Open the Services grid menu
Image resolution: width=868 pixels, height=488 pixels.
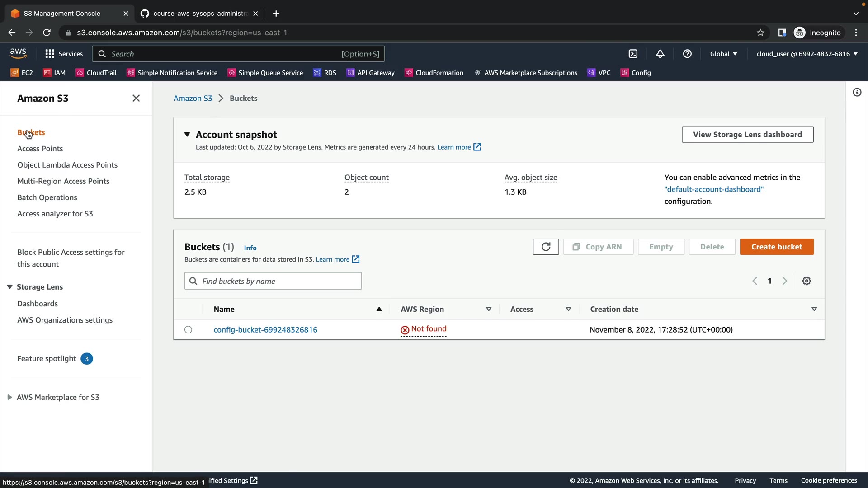point(64,54)
